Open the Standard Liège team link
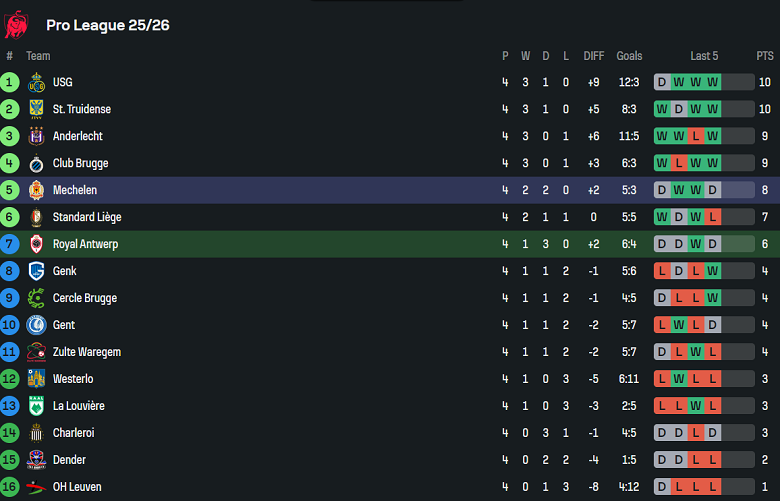Viewport: 780px width, 501px height. [x=87, y=217]
